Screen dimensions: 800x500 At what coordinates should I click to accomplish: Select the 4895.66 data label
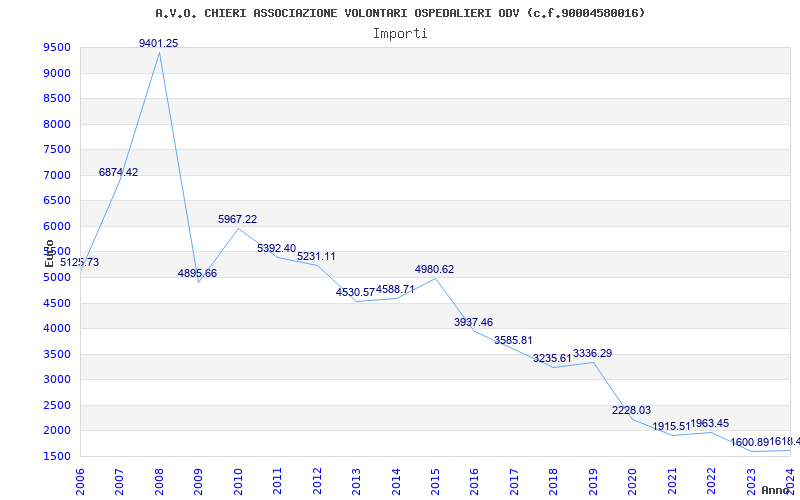point(197,273)
